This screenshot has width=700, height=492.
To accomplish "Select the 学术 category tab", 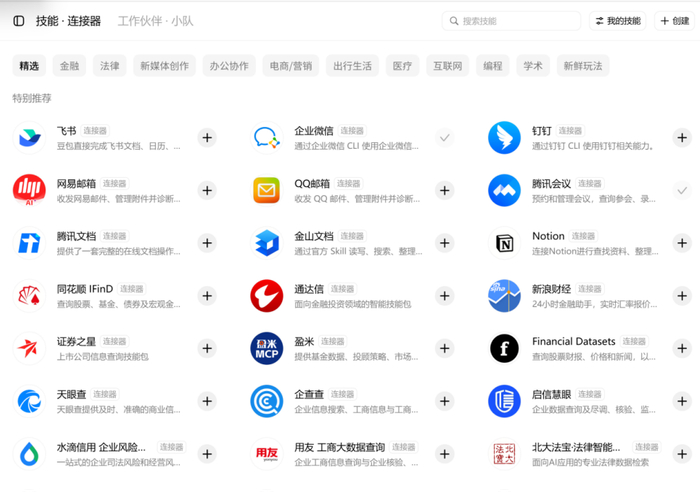I will coord(533,66).
